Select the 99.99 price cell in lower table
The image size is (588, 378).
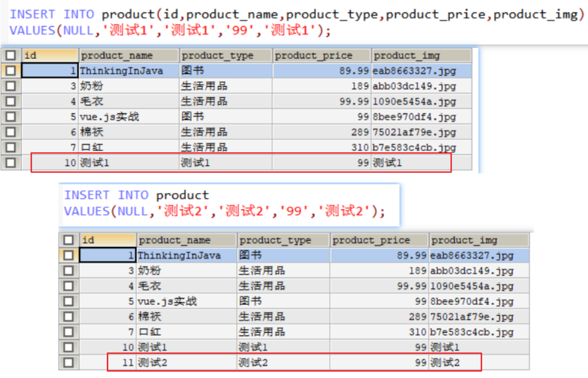(379, 286)
